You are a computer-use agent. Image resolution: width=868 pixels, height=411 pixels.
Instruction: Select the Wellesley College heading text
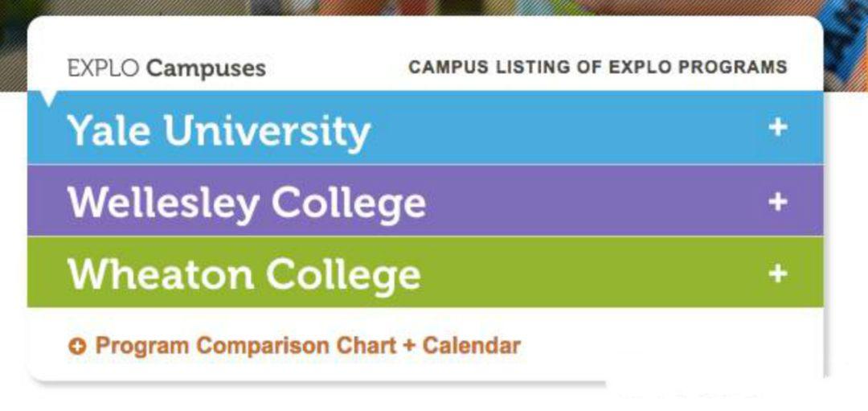click(x=247, y=203)
